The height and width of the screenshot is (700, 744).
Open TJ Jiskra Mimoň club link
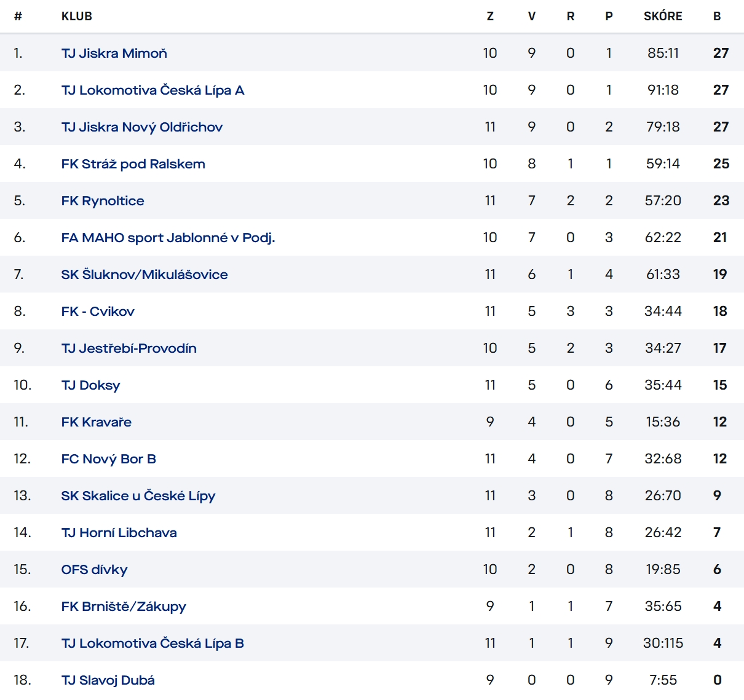tap(114, 53)
